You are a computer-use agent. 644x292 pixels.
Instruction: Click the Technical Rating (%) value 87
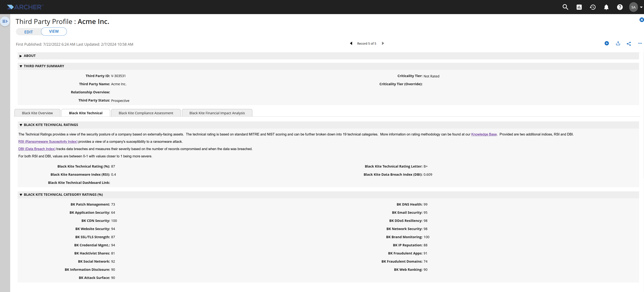[113, 167]
